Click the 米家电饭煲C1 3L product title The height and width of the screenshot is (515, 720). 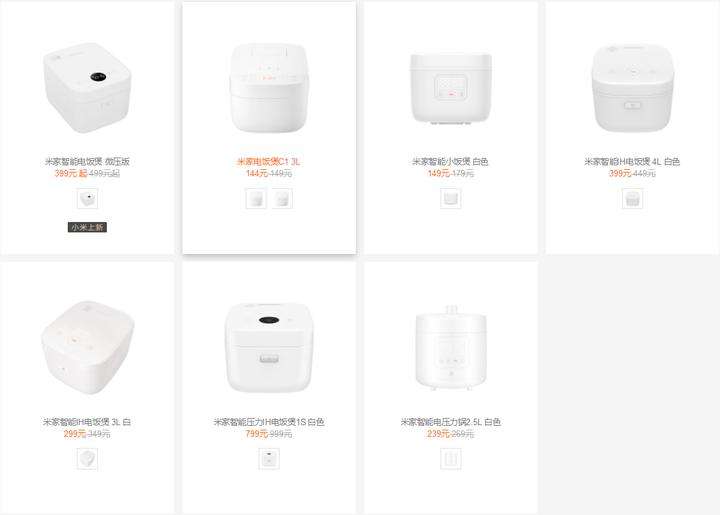pyautogui.click(x=269, y=162)
